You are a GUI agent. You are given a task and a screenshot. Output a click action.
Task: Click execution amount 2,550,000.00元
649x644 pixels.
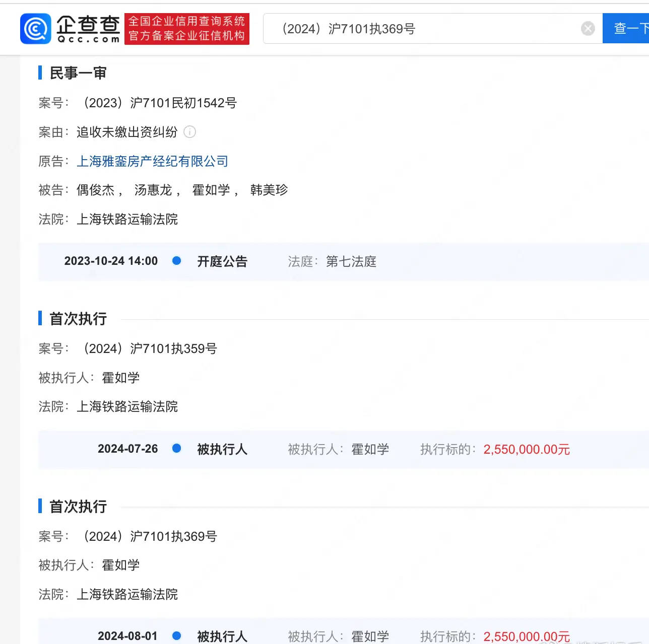[x=526, y=449]
